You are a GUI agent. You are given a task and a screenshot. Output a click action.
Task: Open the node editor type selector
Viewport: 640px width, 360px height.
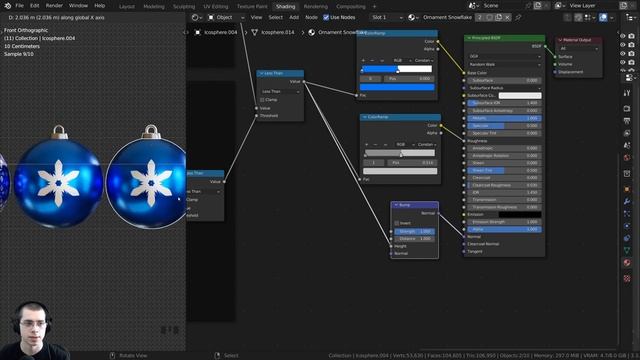pos(197,18)
